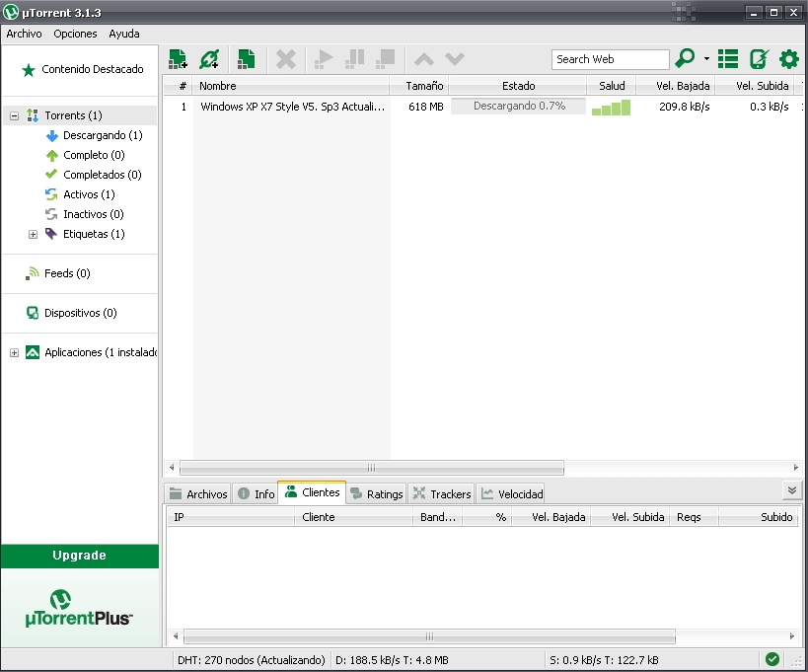The width and height of the screenshot is (808, 672).
Task: Click the category list view icon
Action: pos(728,59)
